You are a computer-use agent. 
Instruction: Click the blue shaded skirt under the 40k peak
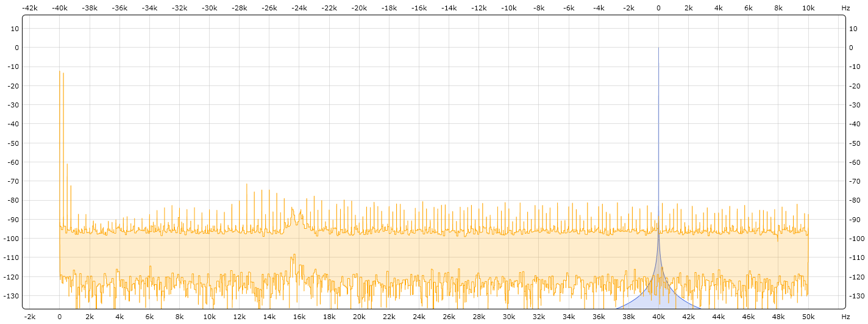click(x=646, y=299)
